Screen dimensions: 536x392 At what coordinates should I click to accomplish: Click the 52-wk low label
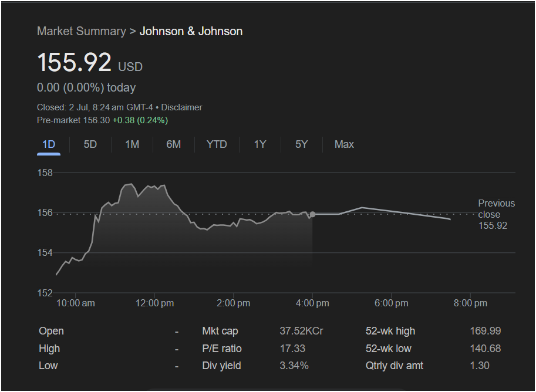point(388,348)
